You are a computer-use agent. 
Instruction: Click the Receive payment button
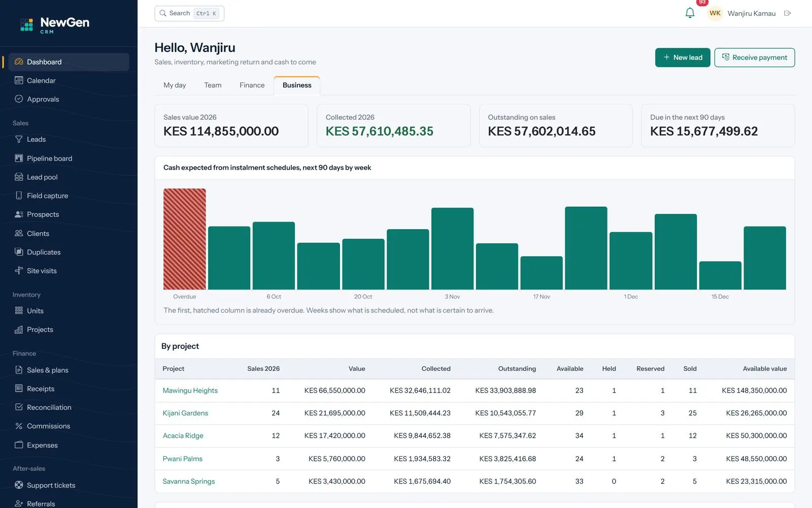pos(755,57)
